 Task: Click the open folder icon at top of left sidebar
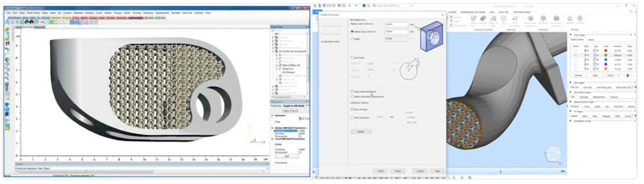click(7, 29)
